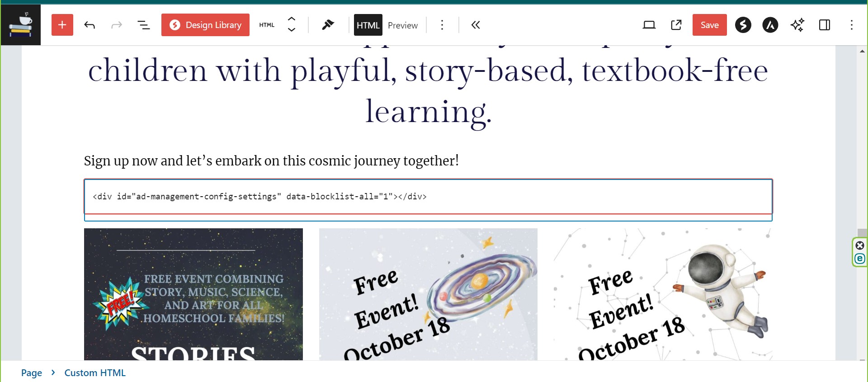This screenshot has height=382, width=868.
Task: Click the block inserter plus button
Action: coord(62,25)
